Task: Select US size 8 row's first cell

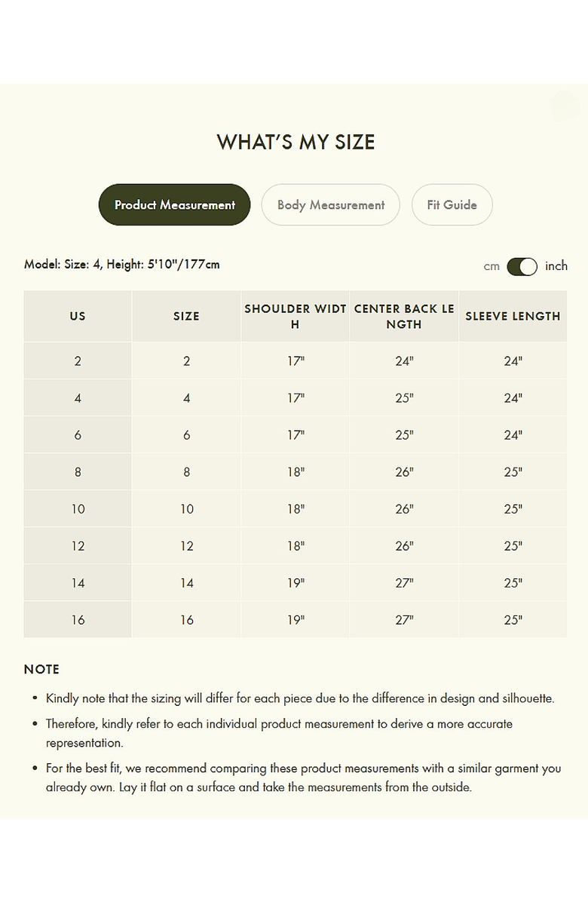Action: [78, 472]
